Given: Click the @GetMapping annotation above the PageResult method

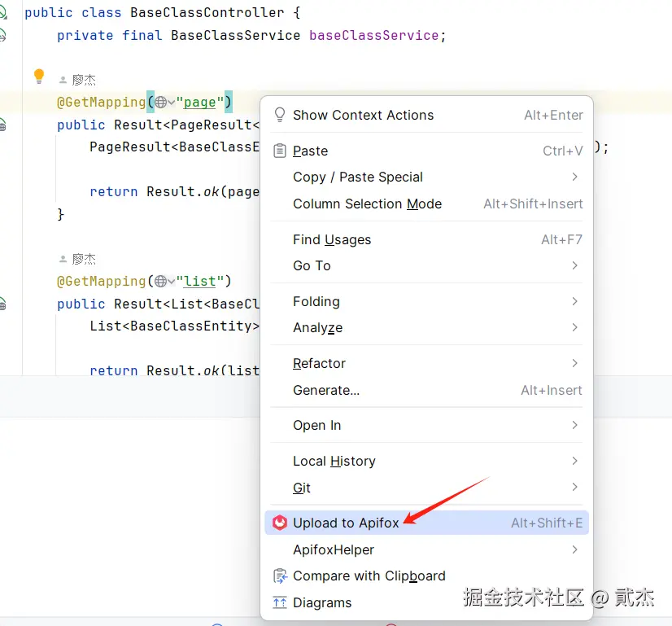Looking at the screenshot, I should pos(101,102).
